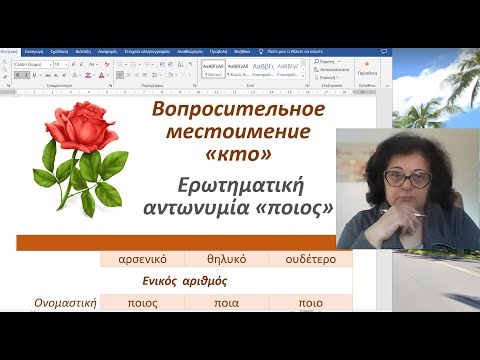This screenshot has width=480, height=360.
Task: Sort paragraphs with the A-Z icon
Action: [181, 64]
